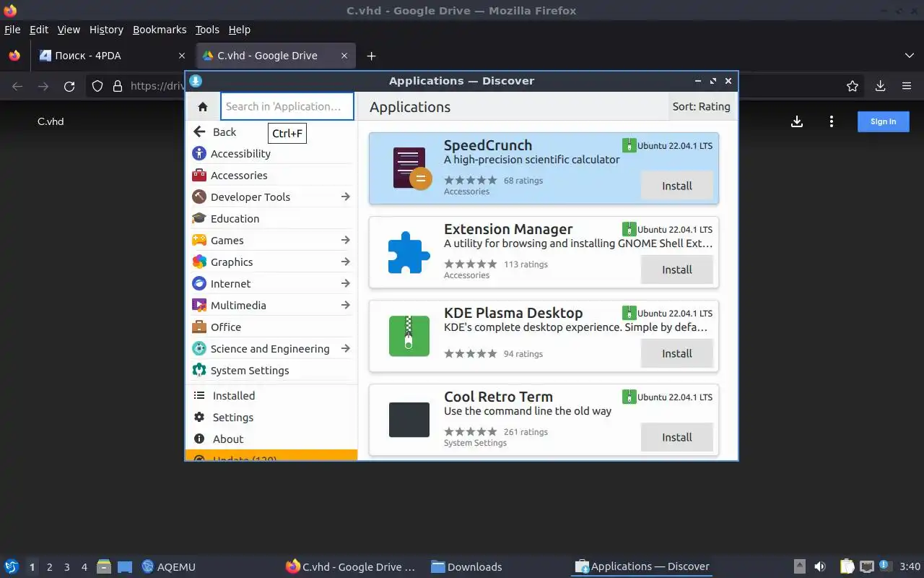The image size is (924, 578).
Task: Download C.vhd from Google Drive
Action: (x=797, y=121)
